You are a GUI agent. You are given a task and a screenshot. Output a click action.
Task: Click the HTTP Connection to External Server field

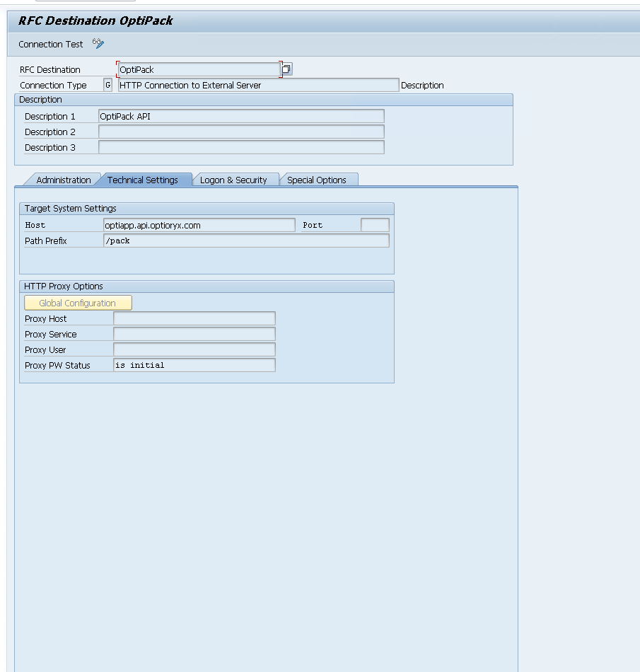(x=258, y=85)
